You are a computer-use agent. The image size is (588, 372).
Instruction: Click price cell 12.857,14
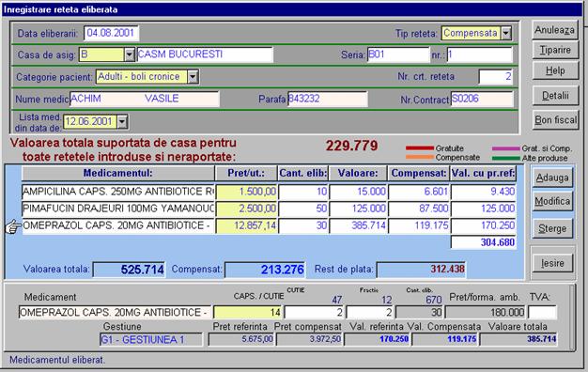(x=246, y=225)
